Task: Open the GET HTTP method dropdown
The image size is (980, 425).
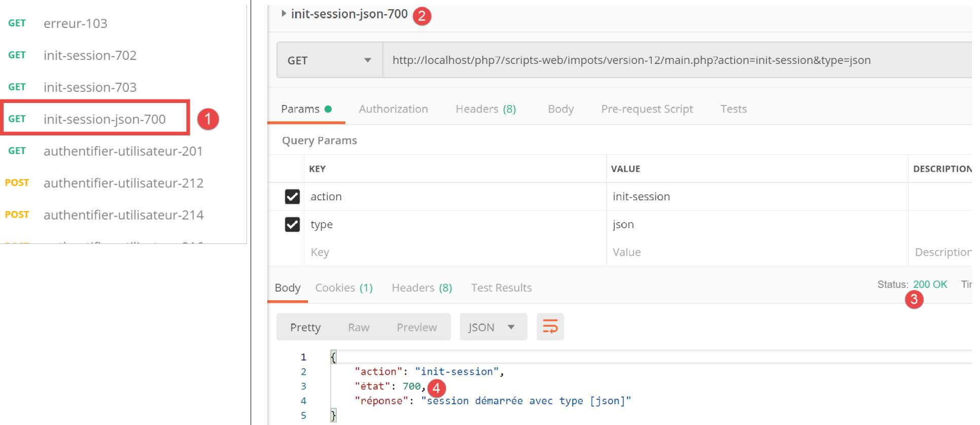Action: (x=329, y=60)
